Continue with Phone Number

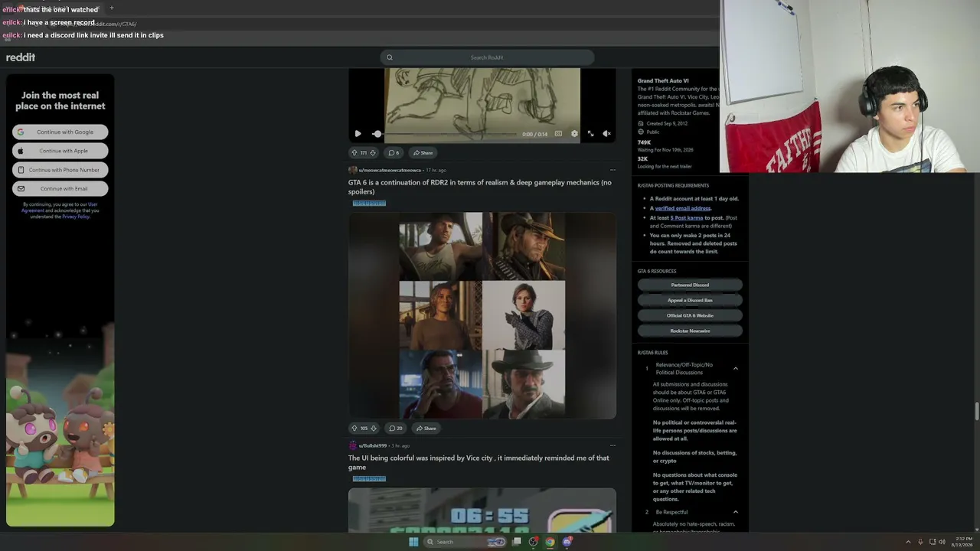tap(60, 170)
